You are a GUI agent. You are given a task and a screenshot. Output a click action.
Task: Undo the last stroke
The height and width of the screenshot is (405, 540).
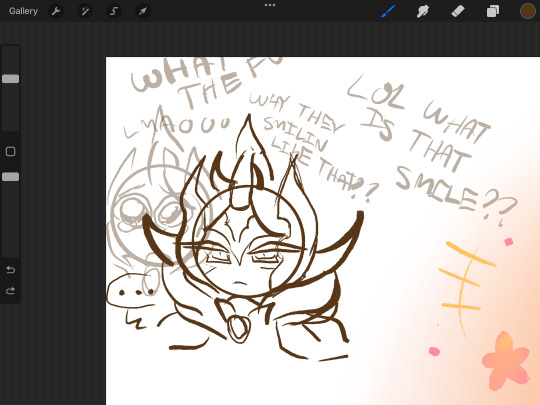(x=11, y=270)
